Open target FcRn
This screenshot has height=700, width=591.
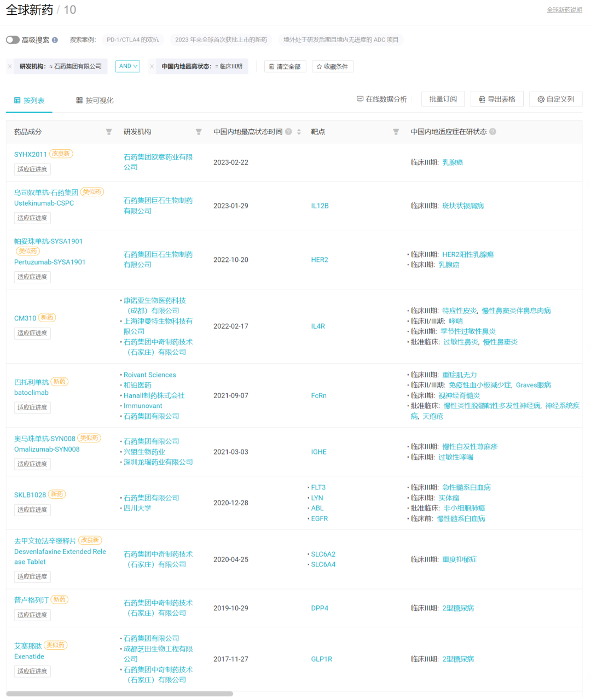318,396
